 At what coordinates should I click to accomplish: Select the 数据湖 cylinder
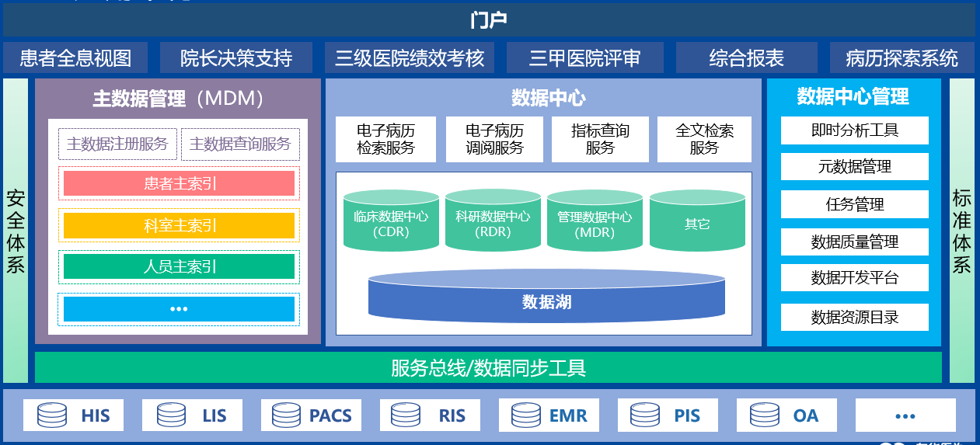click(546, 301)
